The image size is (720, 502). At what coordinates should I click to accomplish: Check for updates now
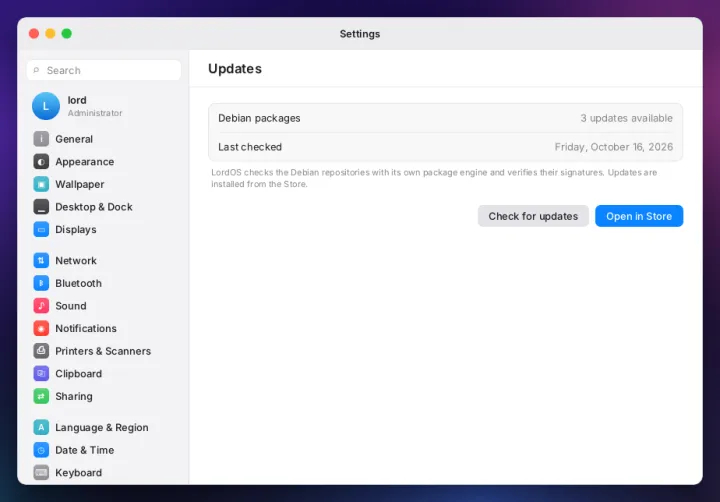(x=533, y=216)
